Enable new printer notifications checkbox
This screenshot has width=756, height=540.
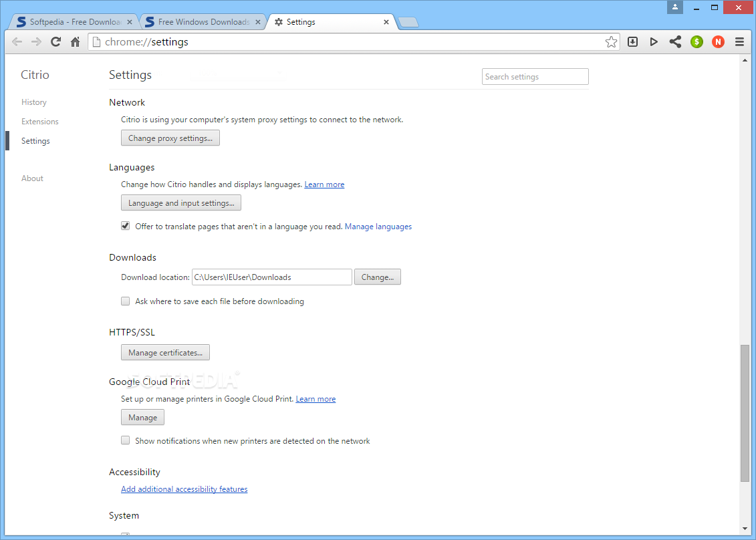click(126, 440)
